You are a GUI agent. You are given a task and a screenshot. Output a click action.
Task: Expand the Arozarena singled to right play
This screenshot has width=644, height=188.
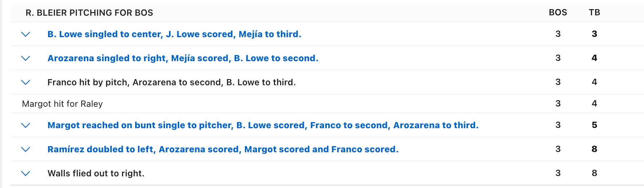25,58
